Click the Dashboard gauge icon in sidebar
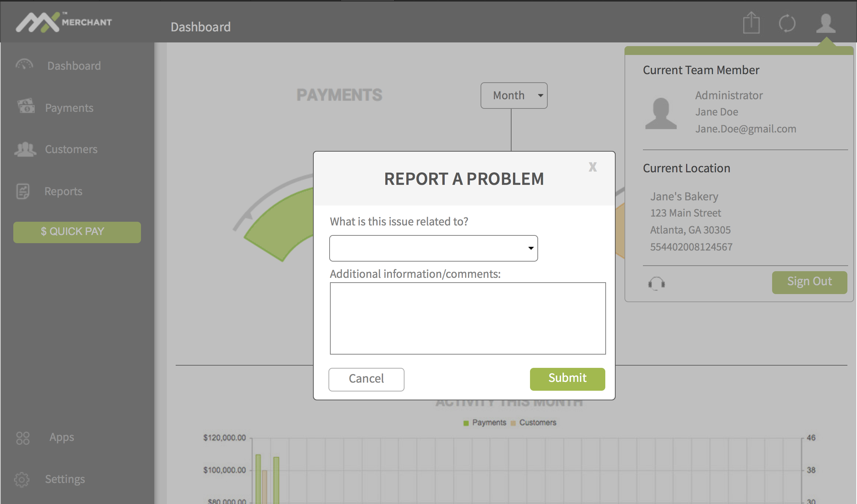 click(x=24, y=65)
